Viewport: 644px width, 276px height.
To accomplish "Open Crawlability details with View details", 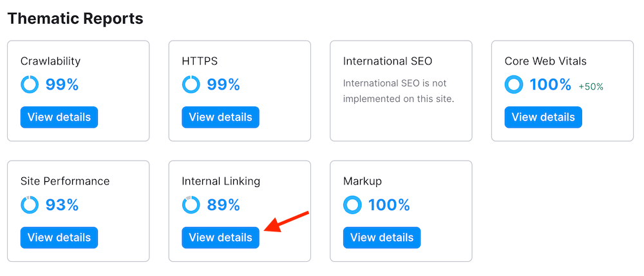I will coord(59,117).
